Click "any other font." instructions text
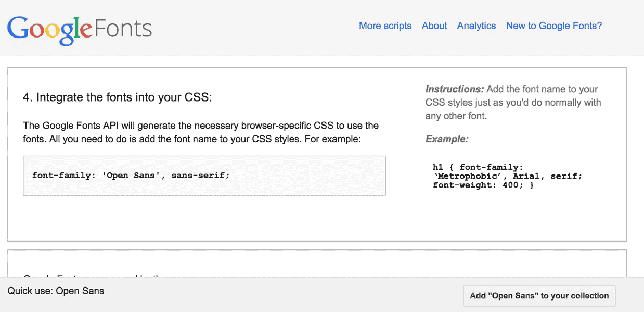This screenshot has width=644, height=312. point(456,116)
